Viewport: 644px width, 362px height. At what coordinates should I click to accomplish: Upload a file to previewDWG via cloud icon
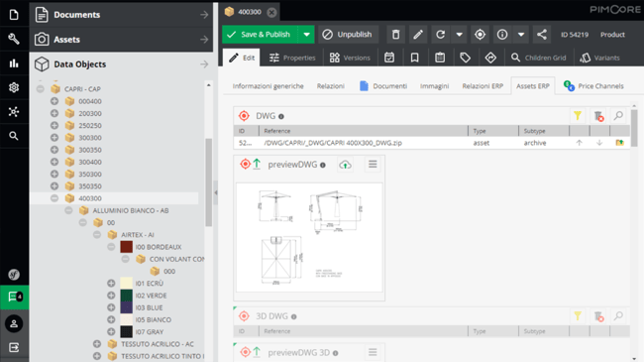pyautogui.click(x=345, y=165)
